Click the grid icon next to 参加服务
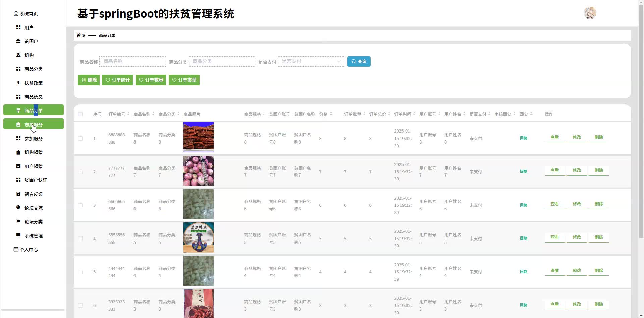This screenshot has width=644, height=318. (x=18, y=138)
